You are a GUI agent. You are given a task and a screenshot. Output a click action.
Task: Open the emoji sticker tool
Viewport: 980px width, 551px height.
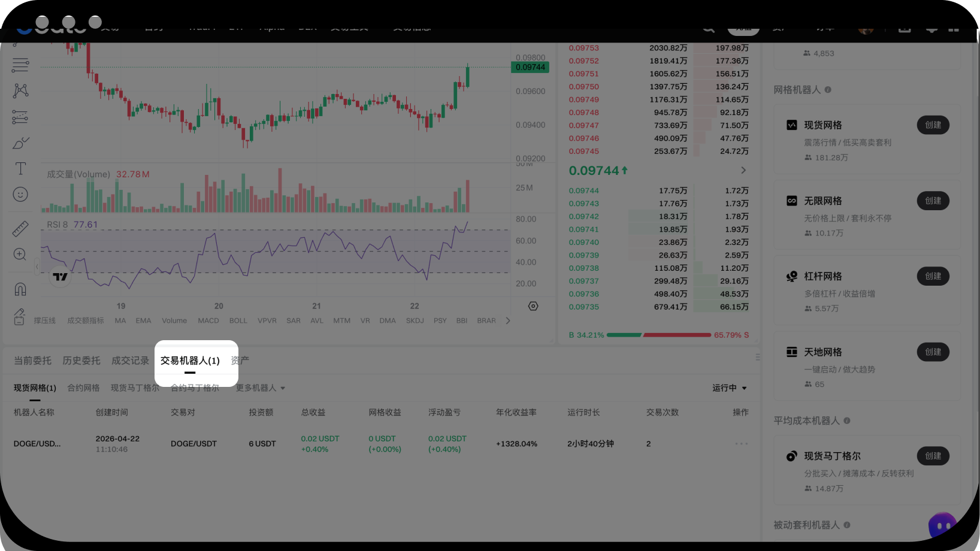[20, 195]
